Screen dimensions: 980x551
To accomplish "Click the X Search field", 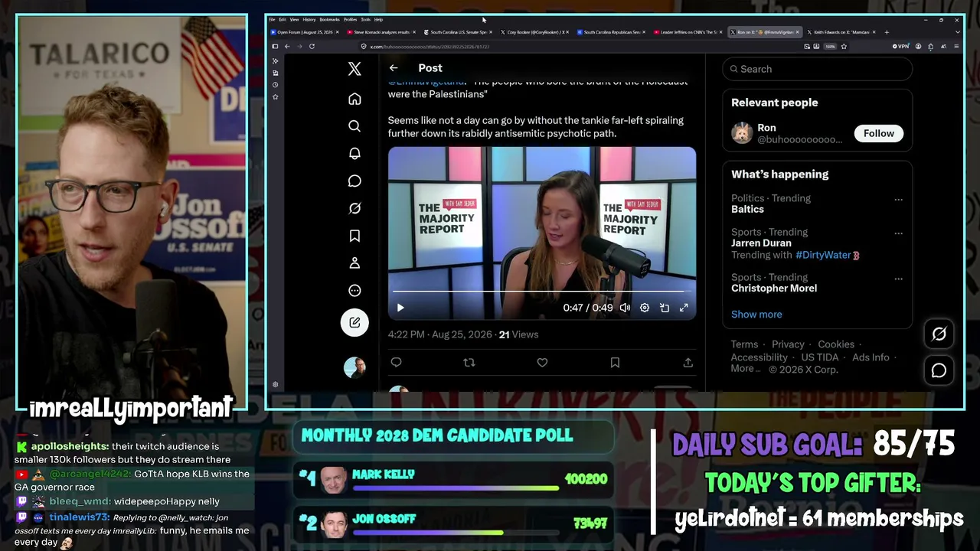I will (817, 69).
